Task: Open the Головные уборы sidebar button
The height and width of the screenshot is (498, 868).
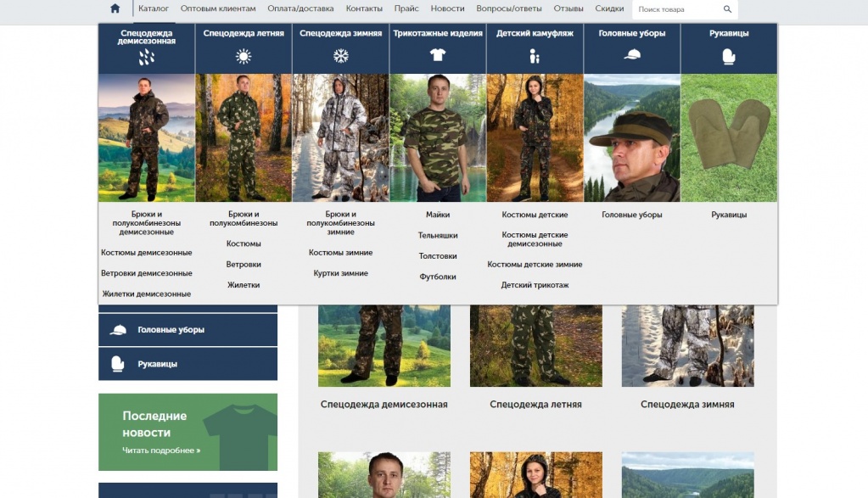Action: click(188, 330)
